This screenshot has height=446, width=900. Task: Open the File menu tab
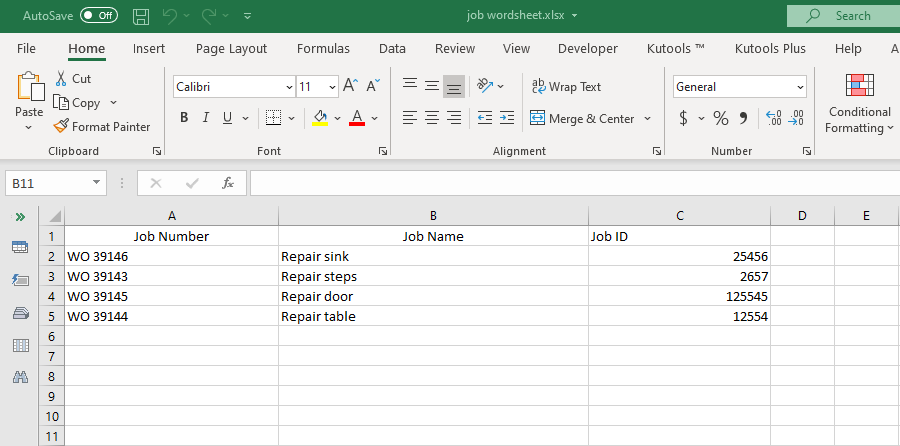point(26,49)
